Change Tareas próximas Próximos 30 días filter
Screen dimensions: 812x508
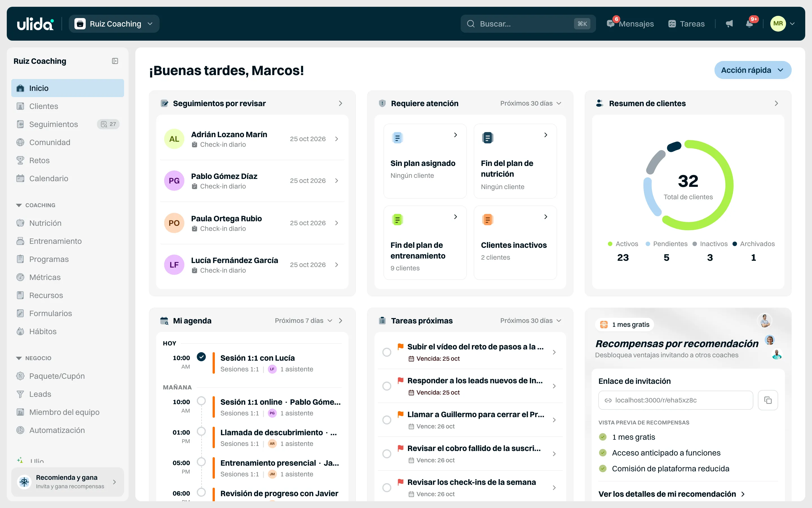[531, 321]
